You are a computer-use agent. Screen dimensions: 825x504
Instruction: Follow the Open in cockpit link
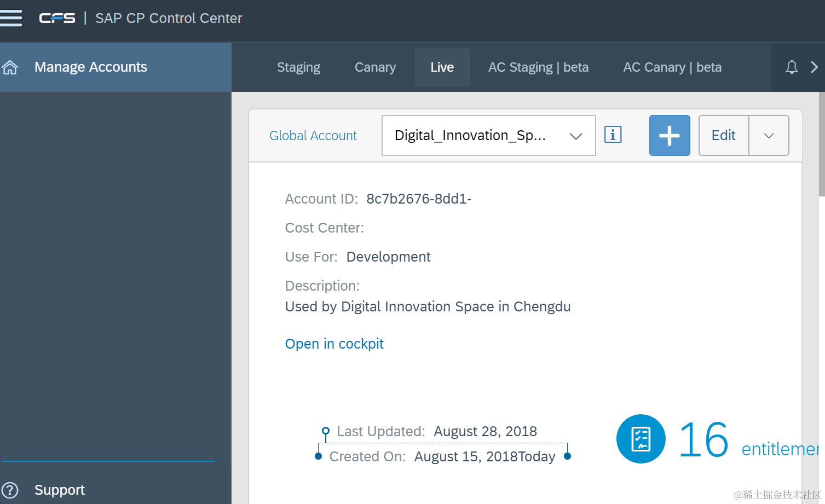pos(334,344)
